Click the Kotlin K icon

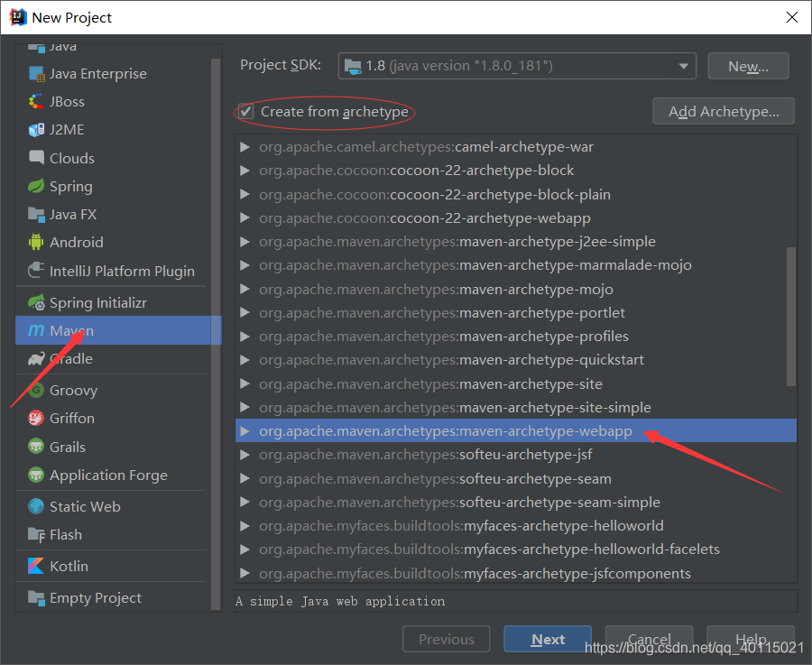pyautogui.click(x=36, y=566)
